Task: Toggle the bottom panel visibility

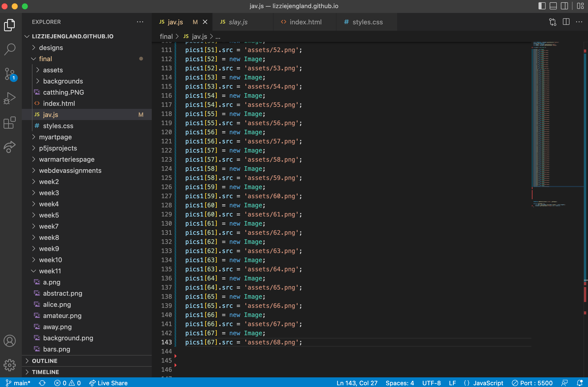Action: coord(553,6)
